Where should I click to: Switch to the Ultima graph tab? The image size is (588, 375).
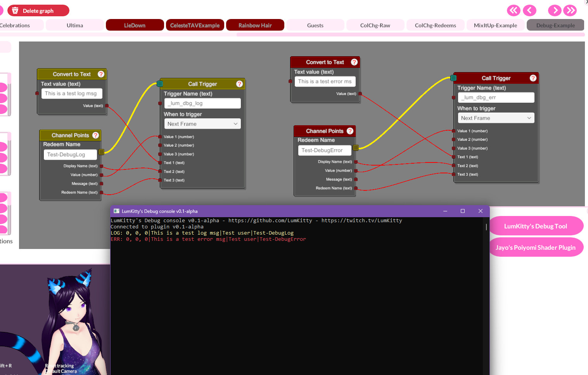pyautogui.click(x=75, y=25)
